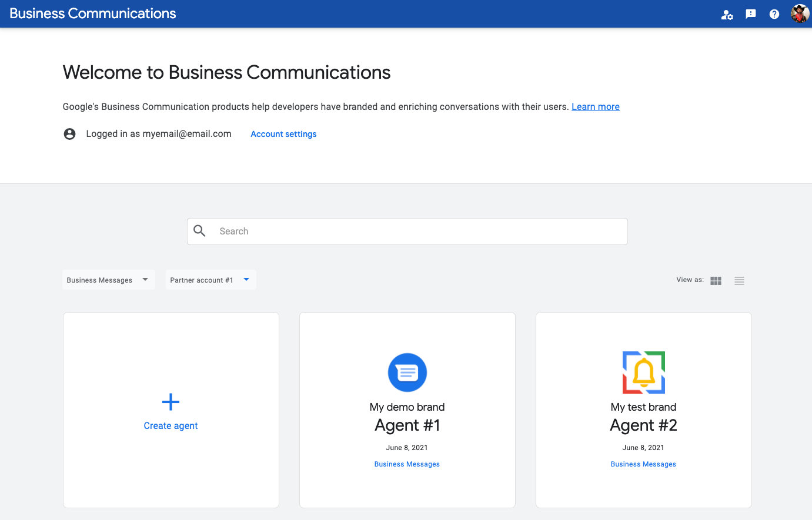Click Business Messages link under Agent #2
Screen dimensions: 812x520
coord(643,464)
